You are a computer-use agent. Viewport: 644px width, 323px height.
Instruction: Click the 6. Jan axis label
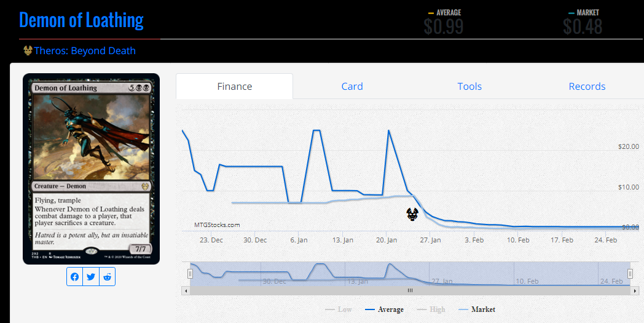point(299,240)
